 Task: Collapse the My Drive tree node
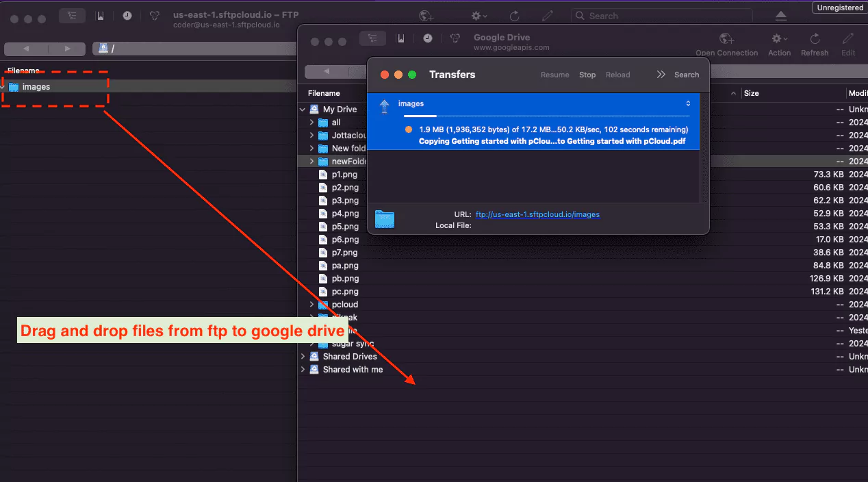[x=303, y=110]
